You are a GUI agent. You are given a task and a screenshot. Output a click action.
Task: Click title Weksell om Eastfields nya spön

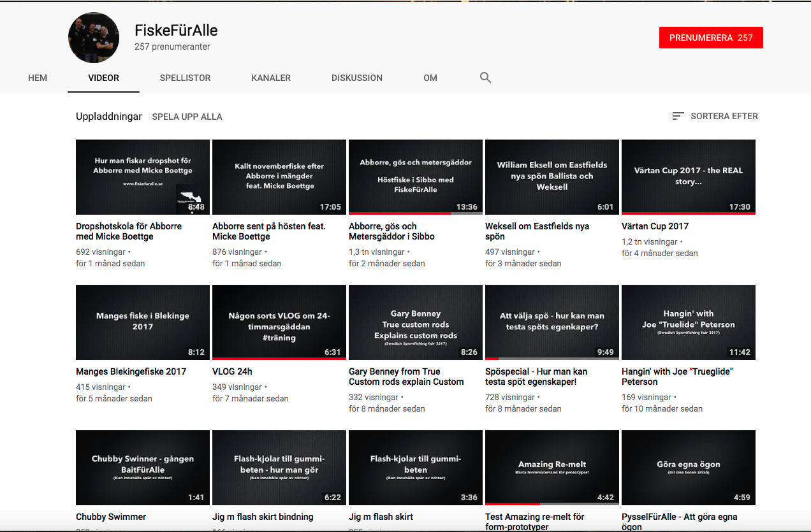click(x=537, y=231)
